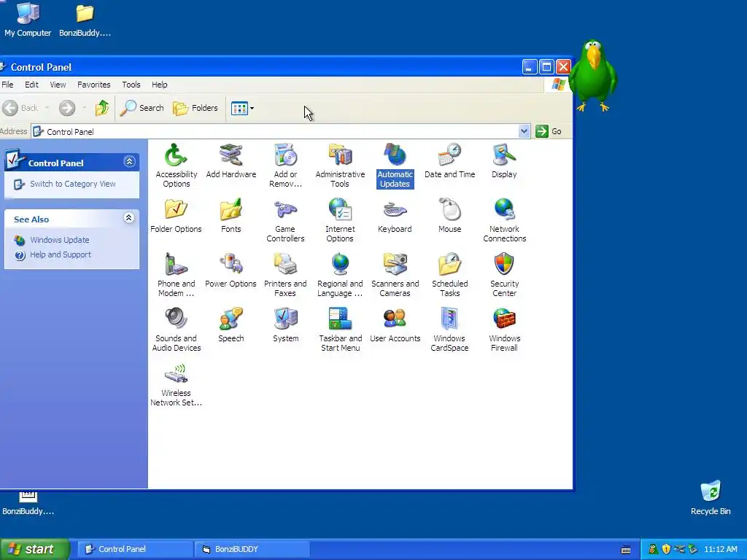Image resolution: width=747 pixels, height=560 pixels.
Task: Select the Automatic Updates icon
Action: pos(395,166)
